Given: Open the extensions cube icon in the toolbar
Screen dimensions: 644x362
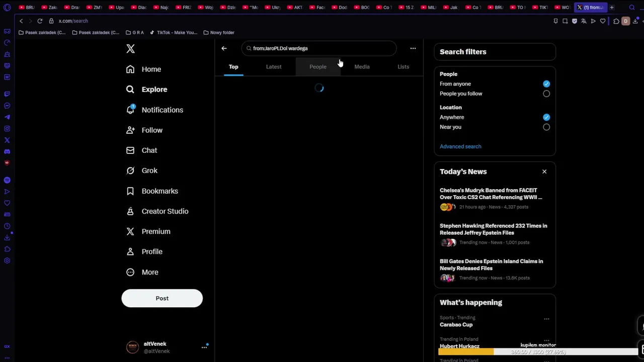Looking at the screenshot, I should 616,21.
